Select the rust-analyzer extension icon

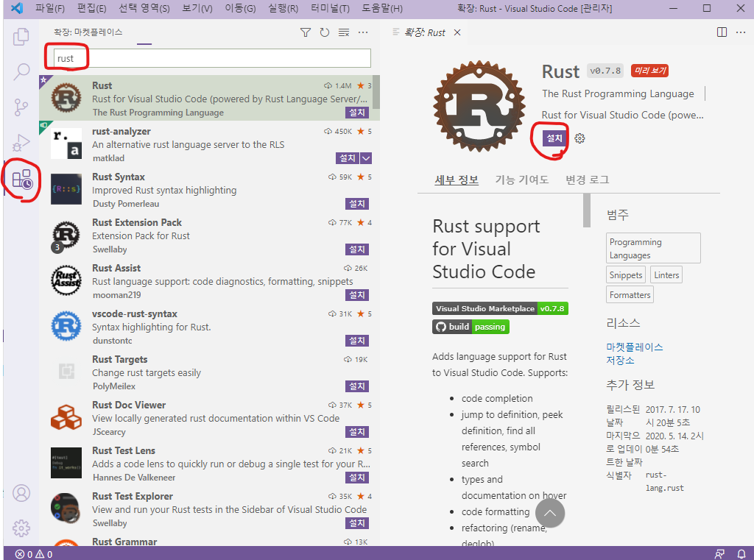[x=66, y=143]
